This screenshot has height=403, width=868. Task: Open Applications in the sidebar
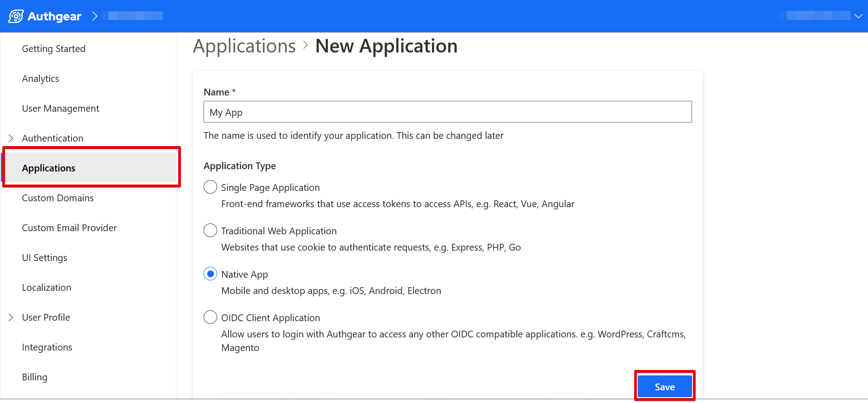tap(48, 168)
